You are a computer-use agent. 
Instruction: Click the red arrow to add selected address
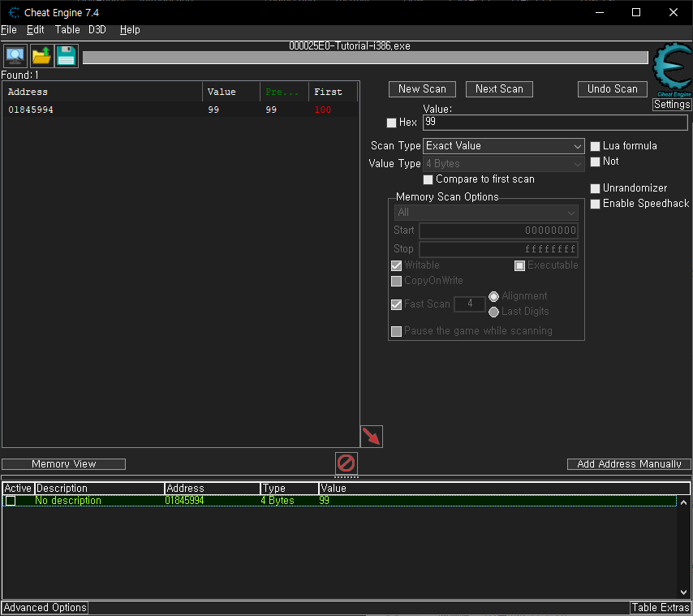point(372,437)
